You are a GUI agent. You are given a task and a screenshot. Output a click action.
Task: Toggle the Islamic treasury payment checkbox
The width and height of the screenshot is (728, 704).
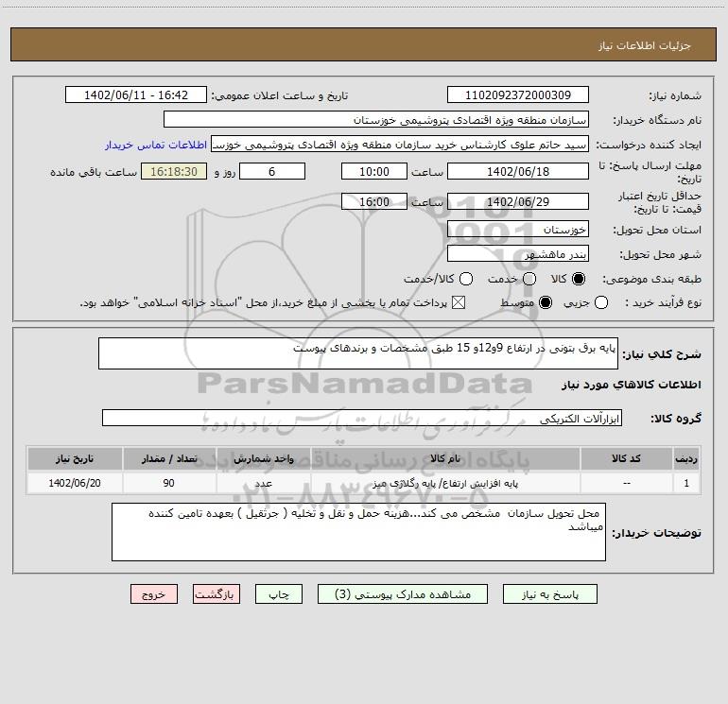459,302
